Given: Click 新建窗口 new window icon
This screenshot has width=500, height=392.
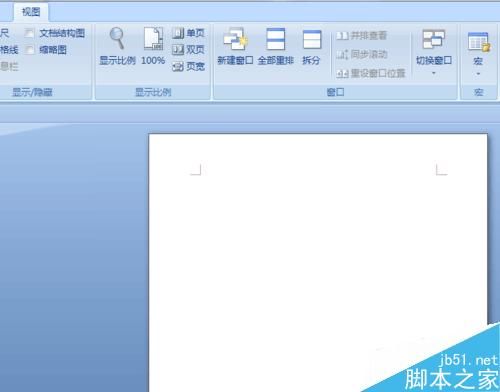Looking at the screenshot, I should [235, 39].
